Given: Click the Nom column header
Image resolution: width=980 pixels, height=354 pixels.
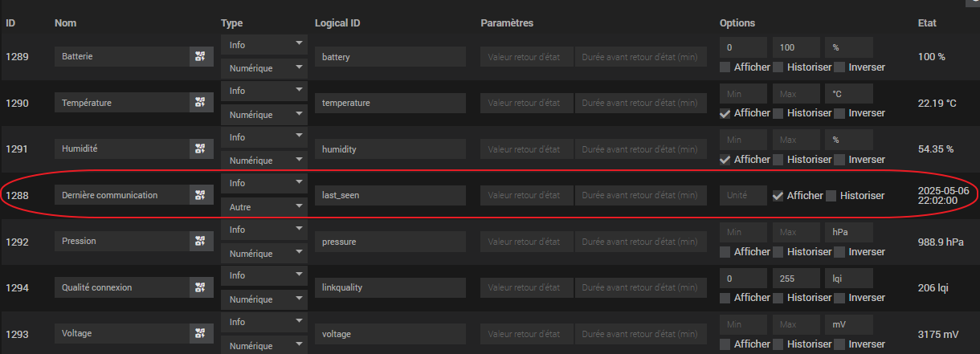Looking at the screenshot, I should point(65,23).
